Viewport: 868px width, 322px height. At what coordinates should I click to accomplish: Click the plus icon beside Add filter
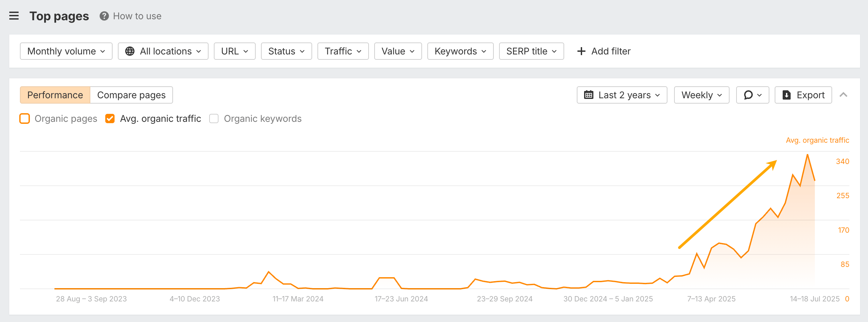[x=581, y=51]
